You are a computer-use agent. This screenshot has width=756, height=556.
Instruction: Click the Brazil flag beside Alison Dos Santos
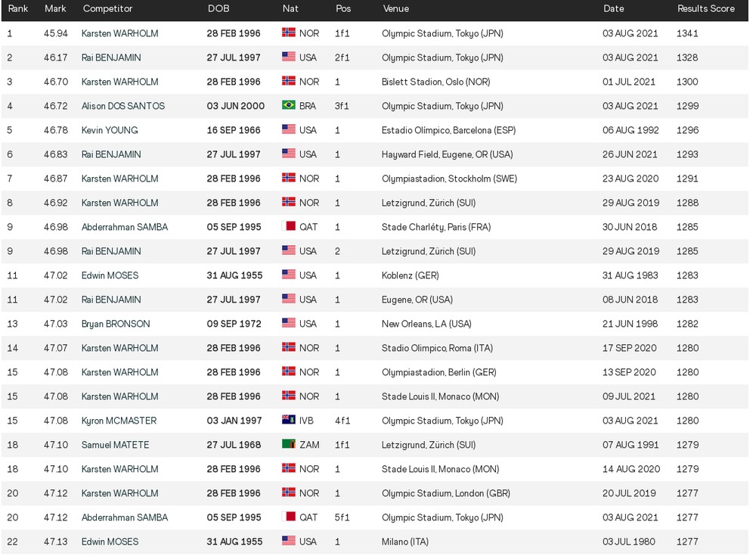pyautogui.click(x=289, y=106)
